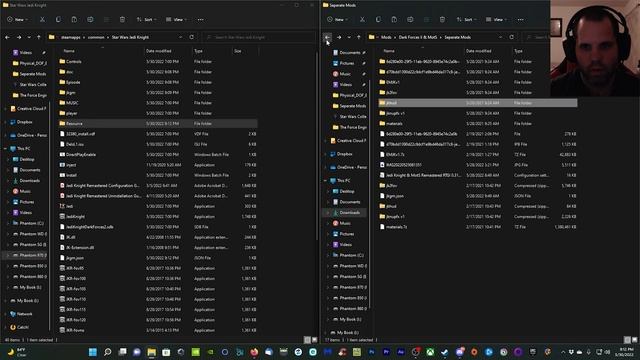This screenshot has width=640, height=360.
Task: Click vertical scrollbar of Star Wars Jedi Knight file list
Action: (317, 147)
